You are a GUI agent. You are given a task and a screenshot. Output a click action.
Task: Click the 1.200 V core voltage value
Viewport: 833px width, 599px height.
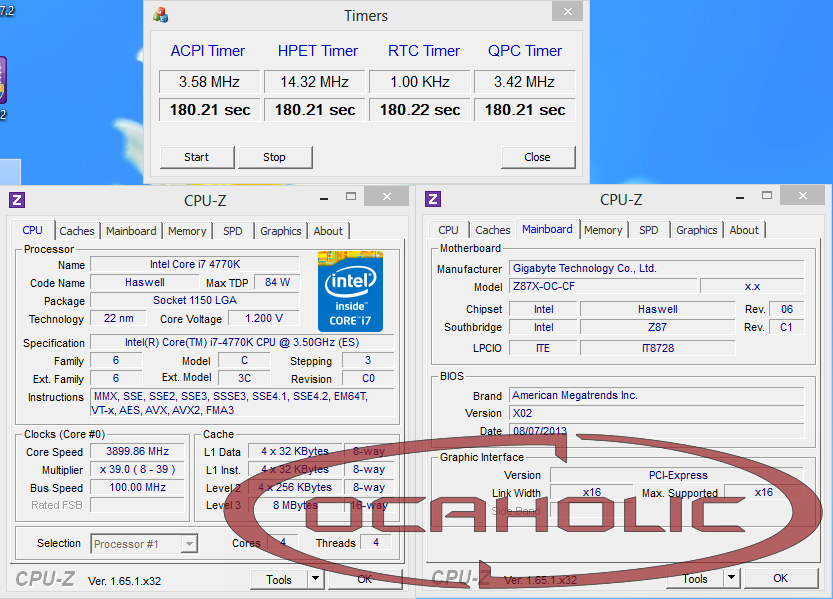[x=264, y=318]
